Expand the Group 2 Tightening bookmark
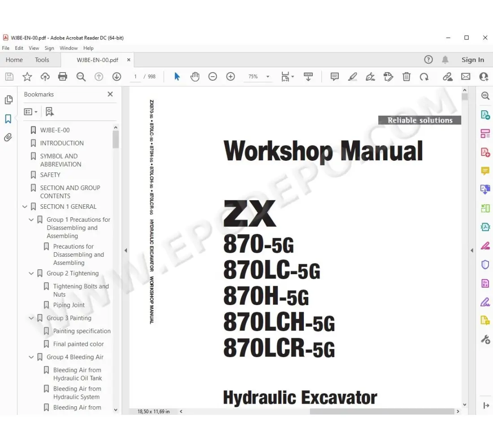 (31, 273)
